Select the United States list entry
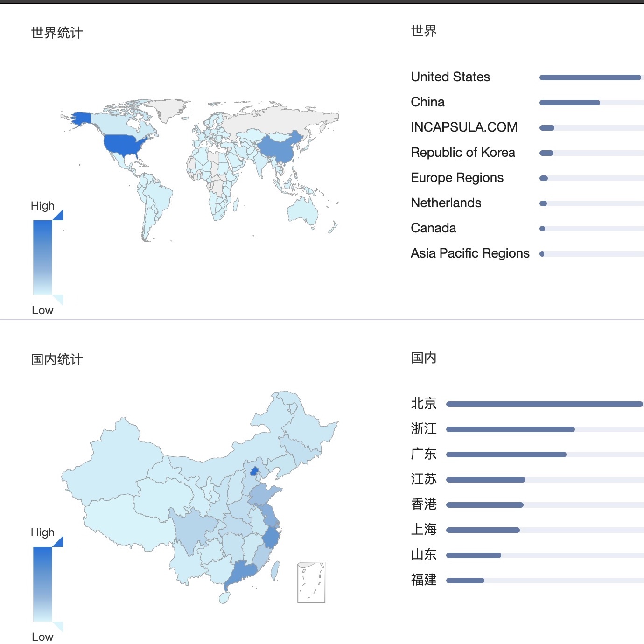Viewport: 644px width, 644px height. tap(527, 77)
